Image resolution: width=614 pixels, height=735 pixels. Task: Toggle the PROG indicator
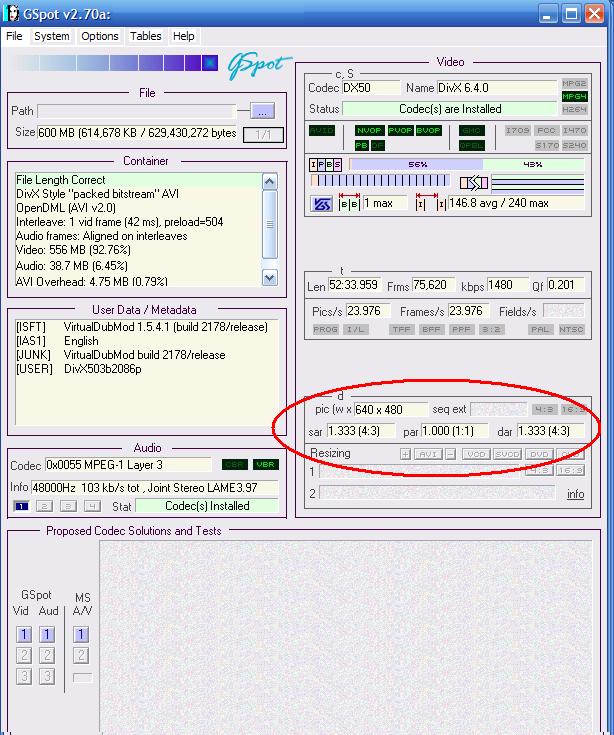325,330
